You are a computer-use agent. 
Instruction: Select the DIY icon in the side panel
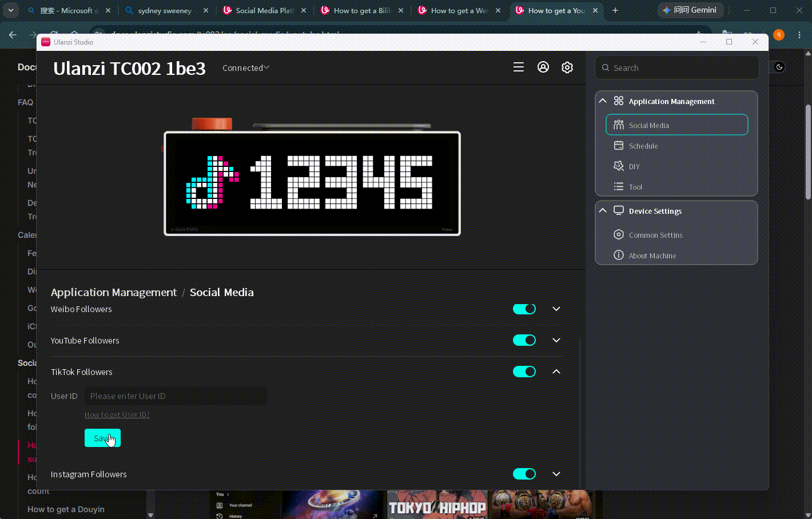(619, 166)
